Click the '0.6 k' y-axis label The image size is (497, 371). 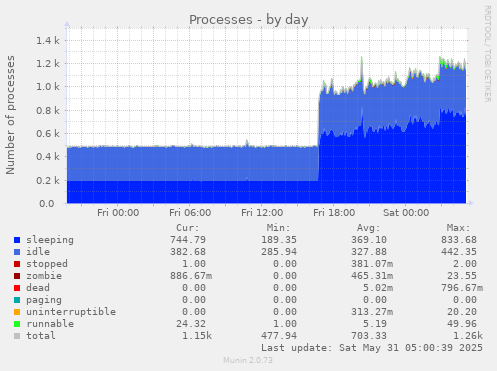[48, 134]
